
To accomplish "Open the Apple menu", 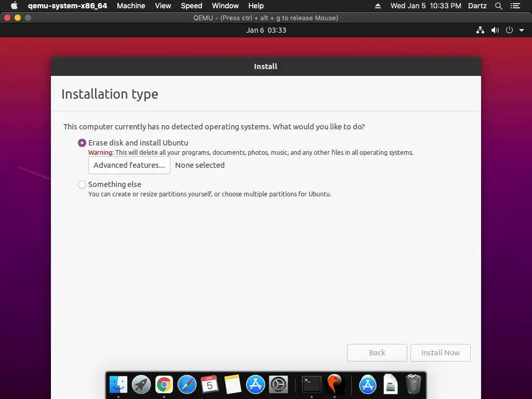I will click(x=14, y=6).
